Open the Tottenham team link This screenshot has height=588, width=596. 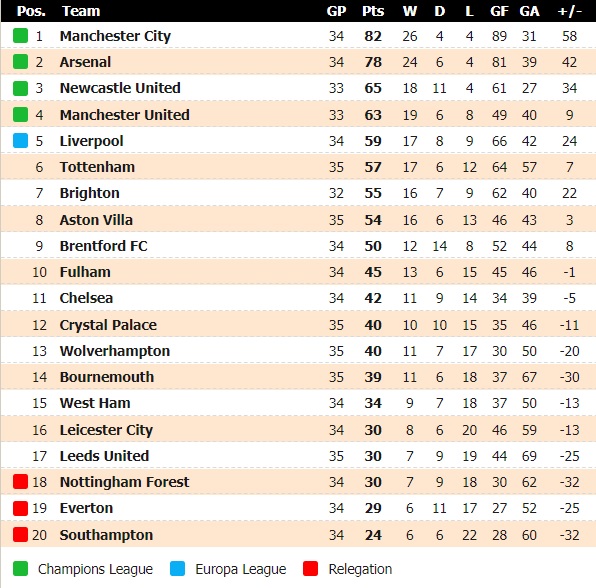click(97, 167)
